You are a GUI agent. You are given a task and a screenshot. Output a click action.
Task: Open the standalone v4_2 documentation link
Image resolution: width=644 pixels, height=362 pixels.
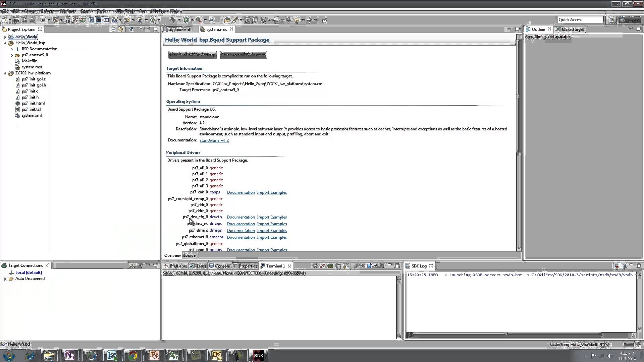point(214,140)
